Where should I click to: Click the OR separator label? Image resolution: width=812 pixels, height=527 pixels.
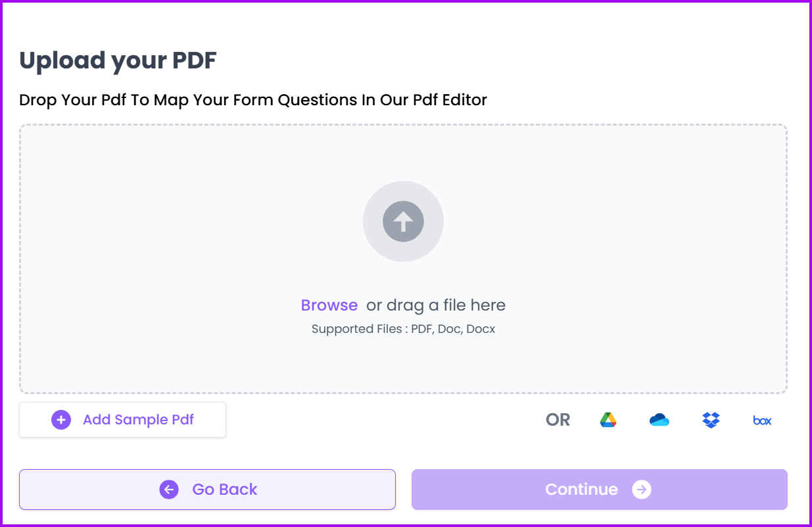click(557, 419)
